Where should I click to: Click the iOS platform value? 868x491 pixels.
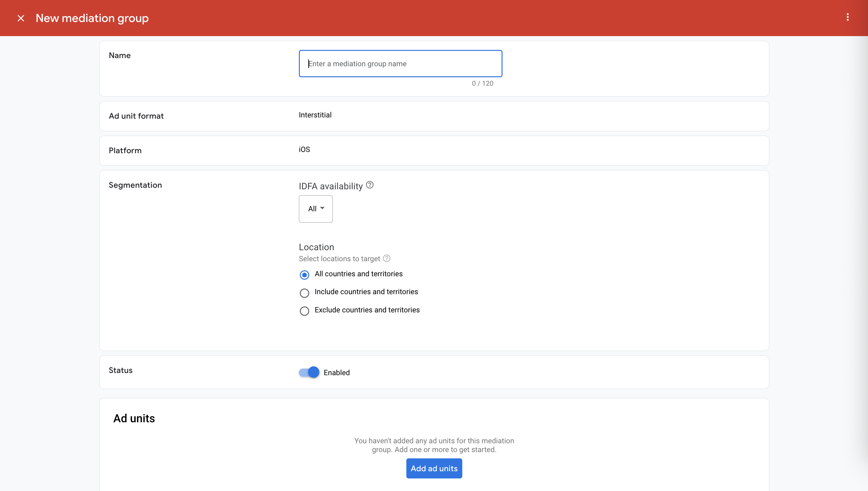(304, 149)
